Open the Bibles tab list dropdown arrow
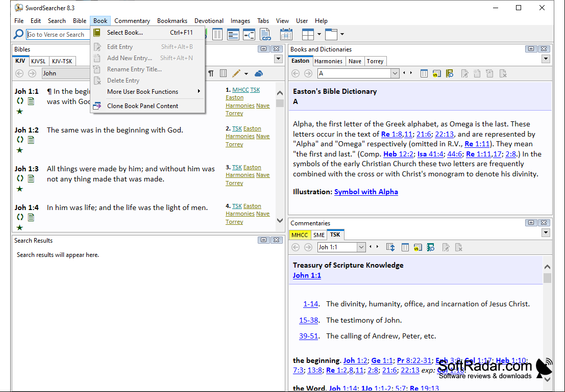Viewport: 565px width, 392px height. pyautogui.click(x=278, y=59)
